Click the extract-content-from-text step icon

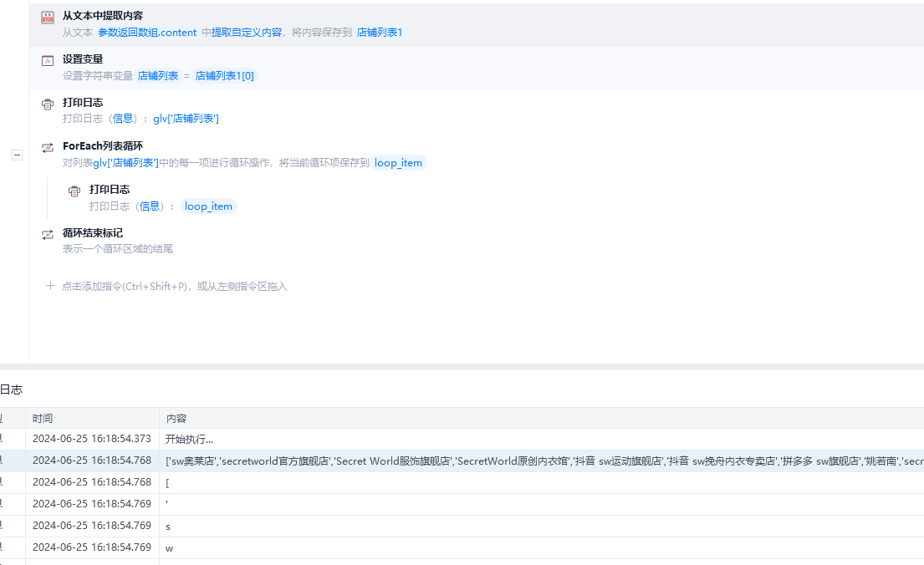pyautogui.click(x=48, y=18)
